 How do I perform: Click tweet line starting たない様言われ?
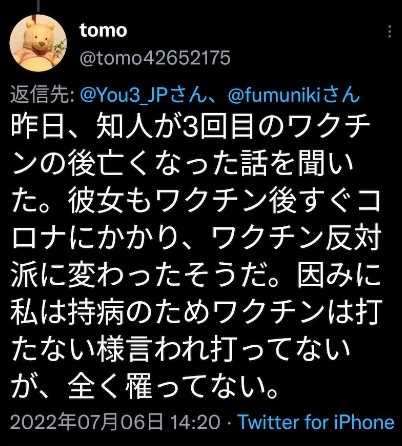point(181,350)
